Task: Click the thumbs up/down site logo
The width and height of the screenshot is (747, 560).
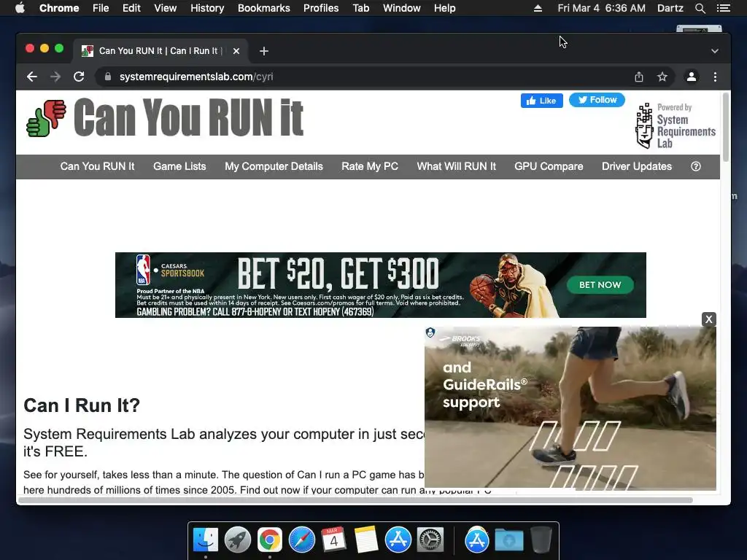Action: pos(46,118)
